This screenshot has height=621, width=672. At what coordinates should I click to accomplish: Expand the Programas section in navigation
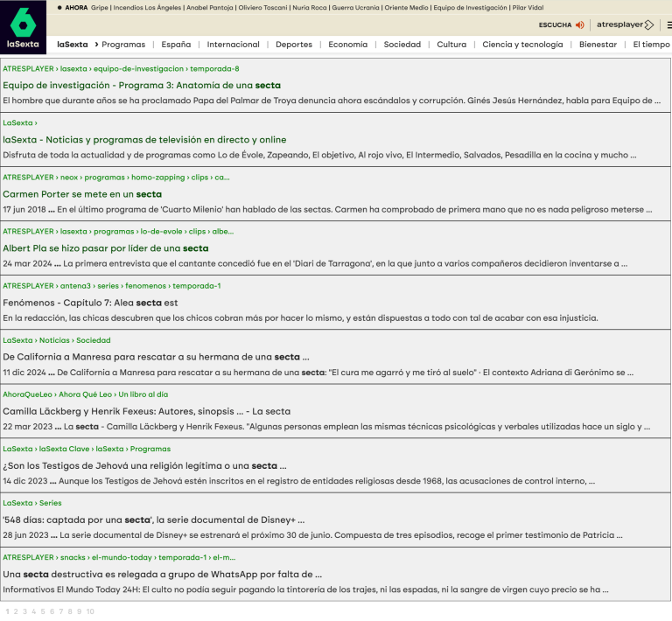[122, 44]
